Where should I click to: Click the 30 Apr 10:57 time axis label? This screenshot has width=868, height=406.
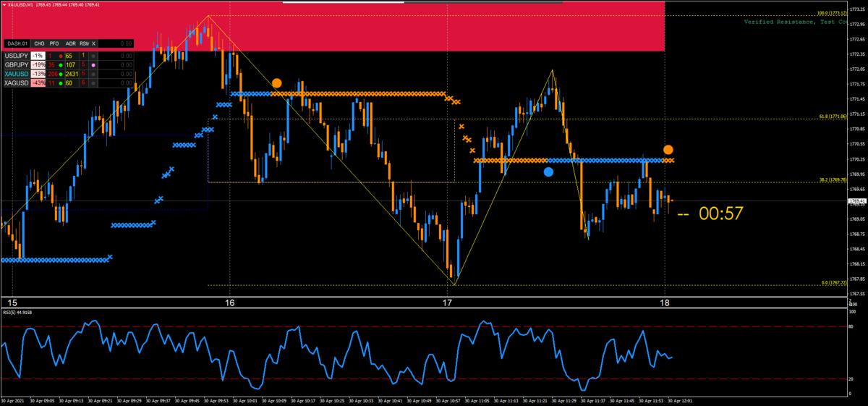[447, 400]
